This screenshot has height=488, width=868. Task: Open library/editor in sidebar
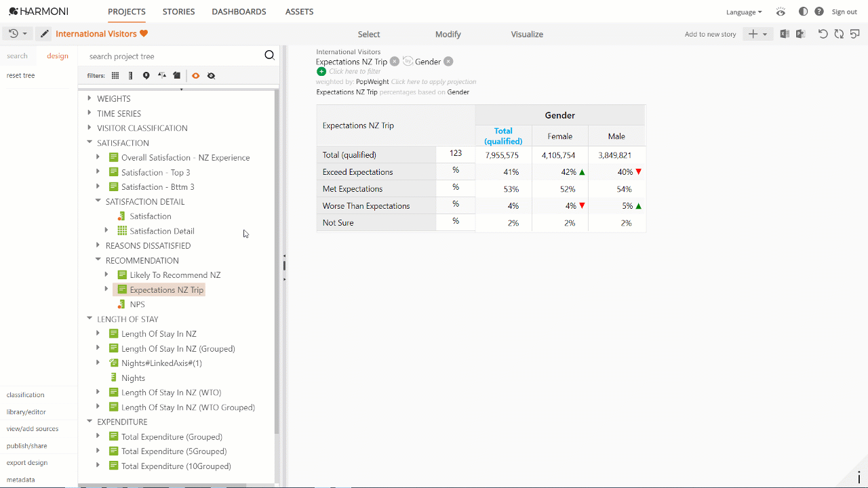[x=26, y=411]
